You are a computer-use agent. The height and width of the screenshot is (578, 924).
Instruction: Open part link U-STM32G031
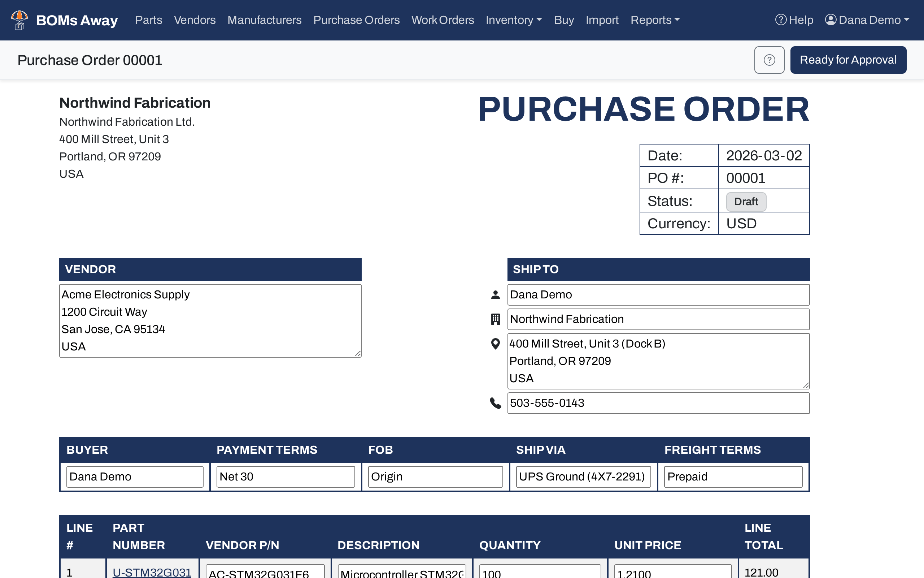pyautogui.click(x=152, y=572)
